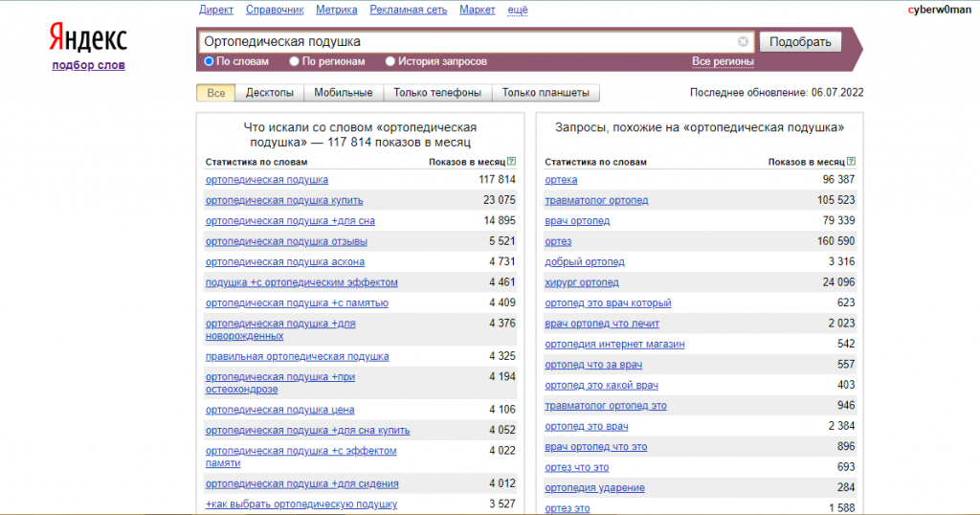Image resolution: width=980 pixels, height=515 pixels.
Task: Select the 'По словам' radio button
Action: pos(209,61)
